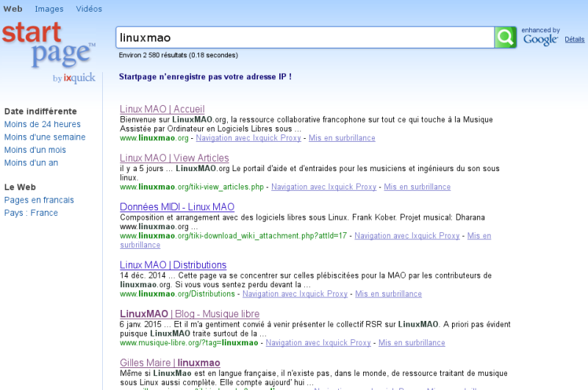Click 'Mis en surbrillance' for View Articles result
Viewport: 588px width, 390px height.
(417, 187)
